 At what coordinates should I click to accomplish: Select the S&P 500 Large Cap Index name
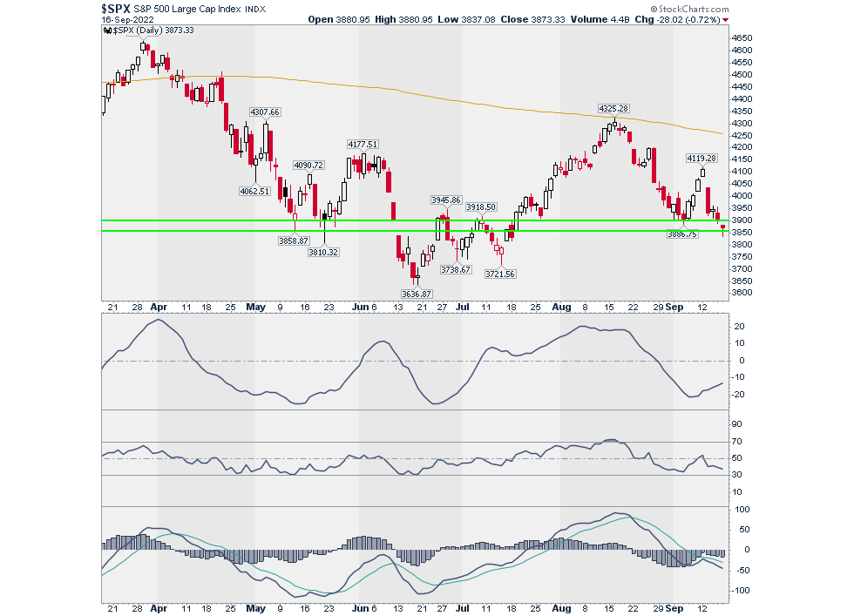[x=186, y=10]
